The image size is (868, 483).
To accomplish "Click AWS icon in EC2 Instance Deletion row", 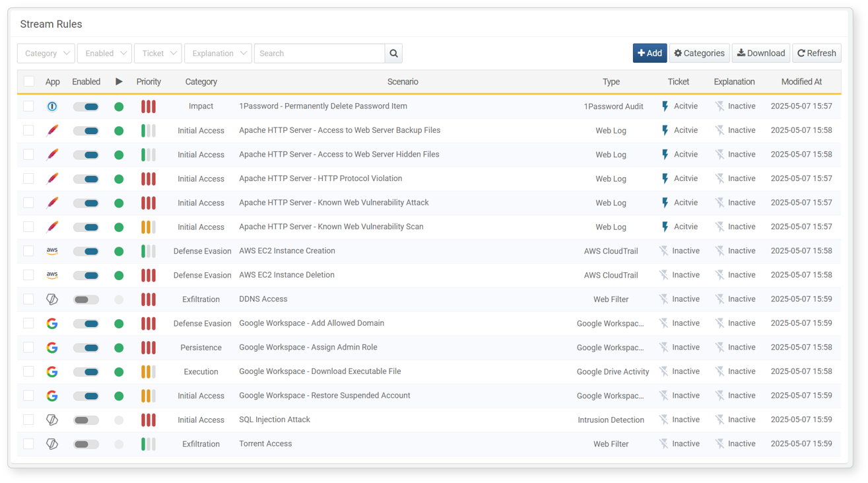I will coord(52,275).
